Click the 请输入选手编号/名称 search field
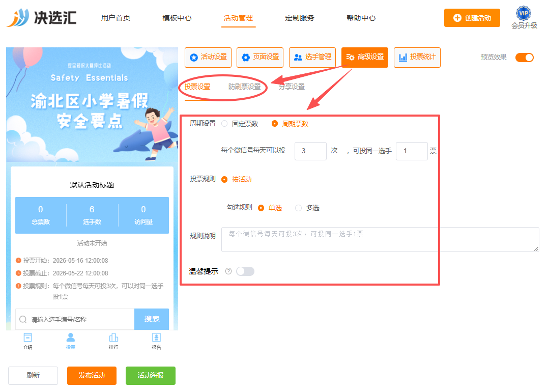The width and height of the screenshot is (548, 392). tap(75, 319)
